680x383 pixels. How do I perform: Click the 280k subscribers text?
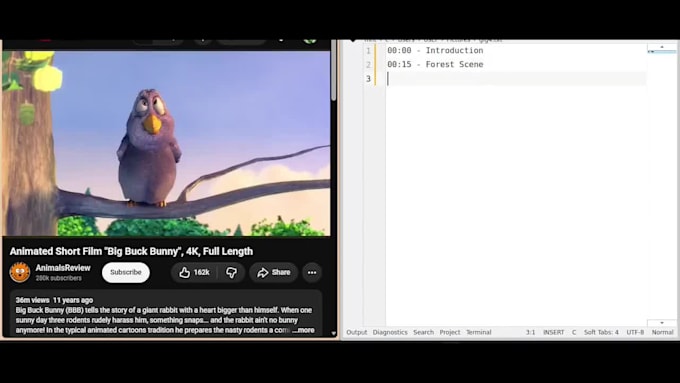59,278
